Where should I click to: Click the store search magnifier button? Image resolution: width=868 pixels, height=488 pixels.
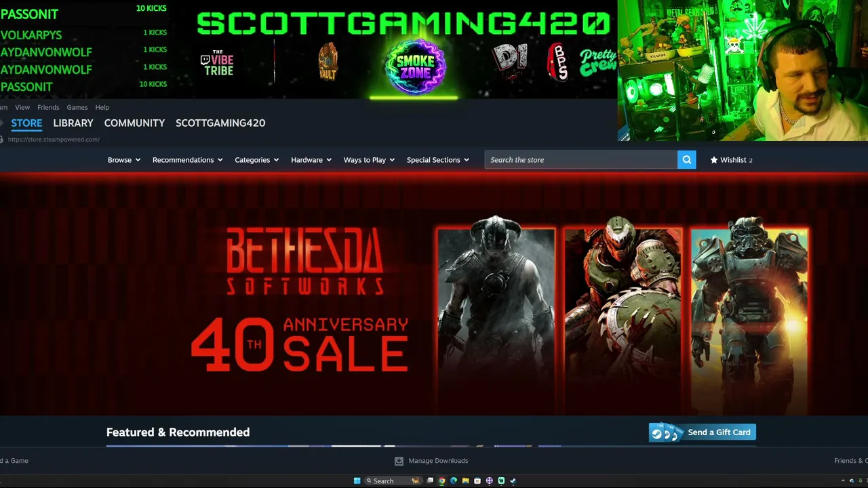687,160
